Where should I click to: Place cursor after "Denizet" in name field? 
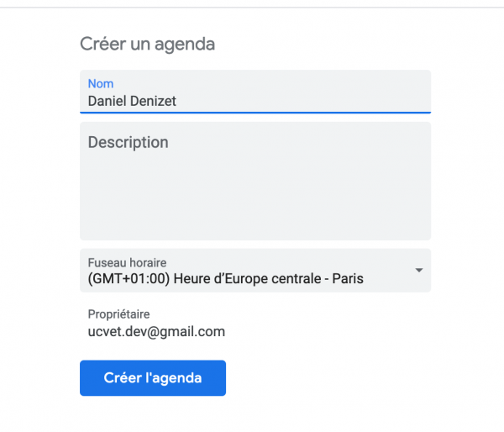pyautogui.click(x=179, y=102)
